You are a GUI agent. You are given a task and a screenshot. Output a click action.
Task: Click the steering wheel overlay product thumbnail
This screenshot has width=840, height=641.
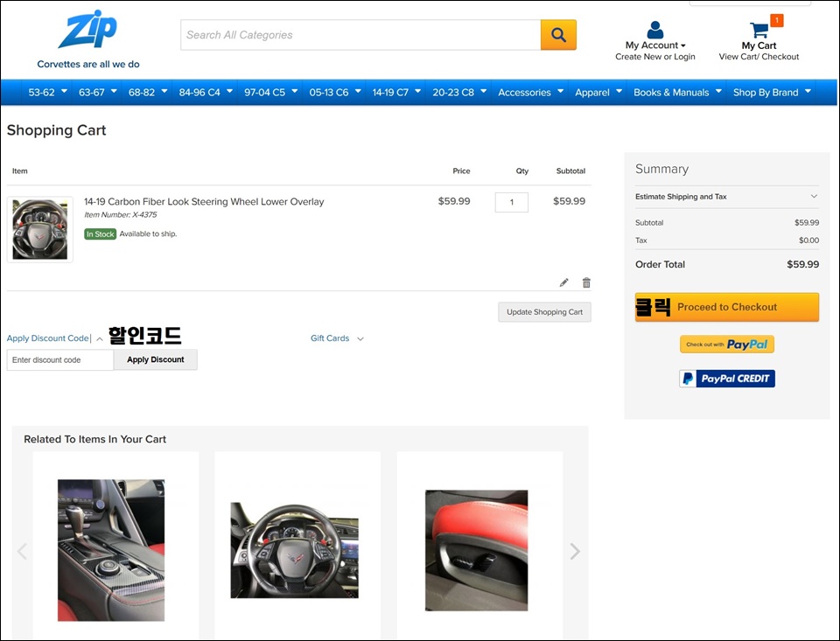coord(40,229)
